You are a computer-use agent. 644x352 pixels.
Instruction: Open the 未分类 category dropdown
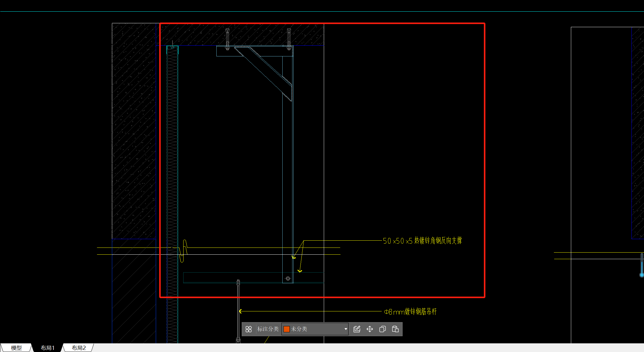click(x=315, y=329)
